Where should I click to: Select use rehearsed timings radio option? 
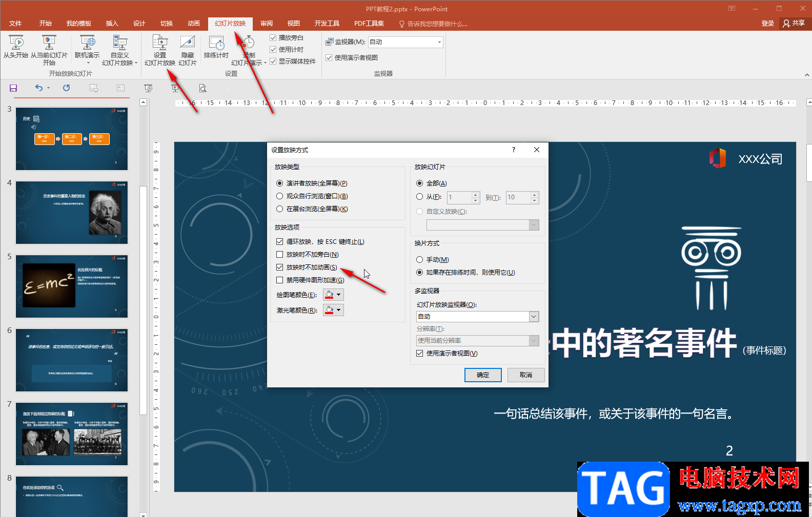(x=419, y=272)
